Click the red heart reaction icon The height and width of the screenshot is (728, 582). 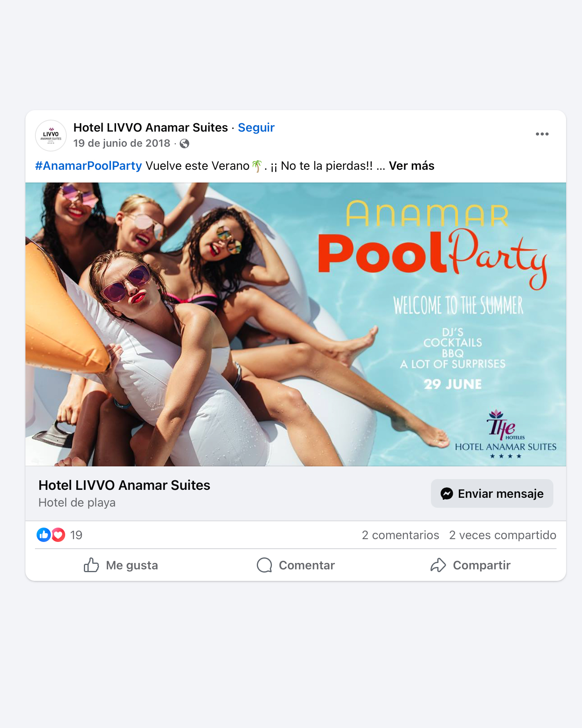pos(58,535)
